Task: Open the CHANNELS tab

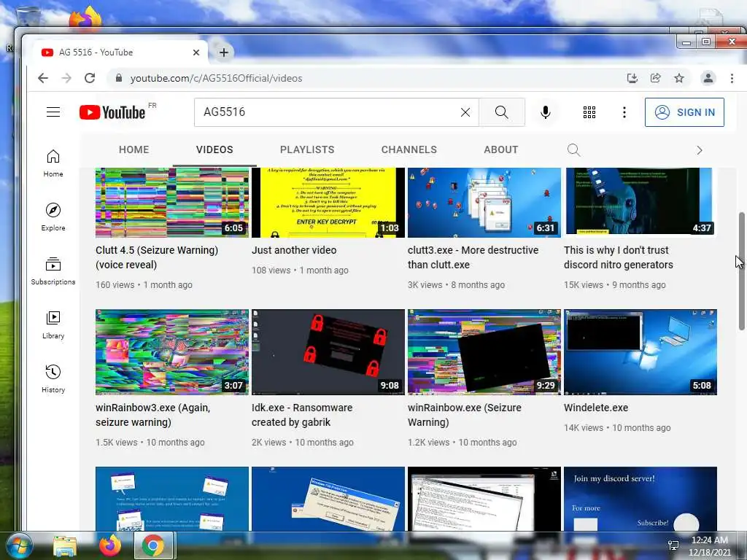Action: [x=409, y=149]
